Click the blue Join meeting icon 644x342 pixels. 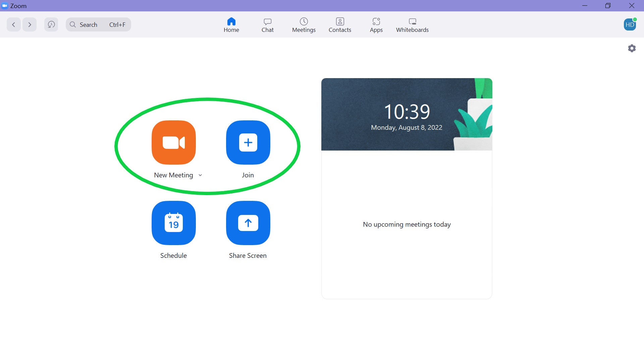[248, 142]
